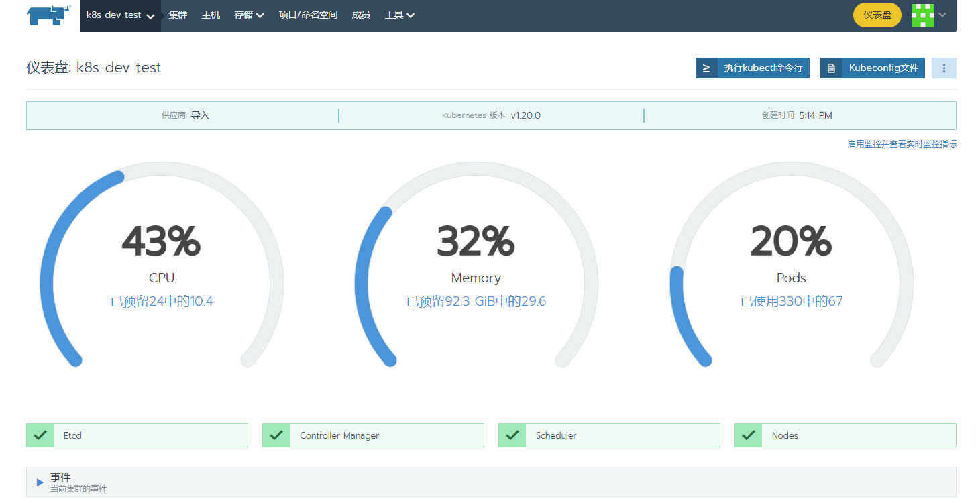980x503 pixels.
Task: Click the user avatar icon
Action: tap(922, 15)
